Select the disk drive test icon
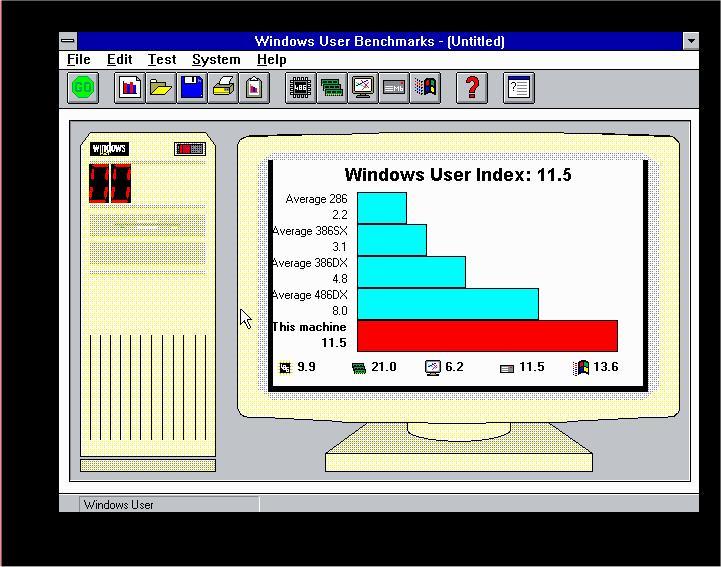Viewport: 721px width, 567px height. tap(394, 87)
